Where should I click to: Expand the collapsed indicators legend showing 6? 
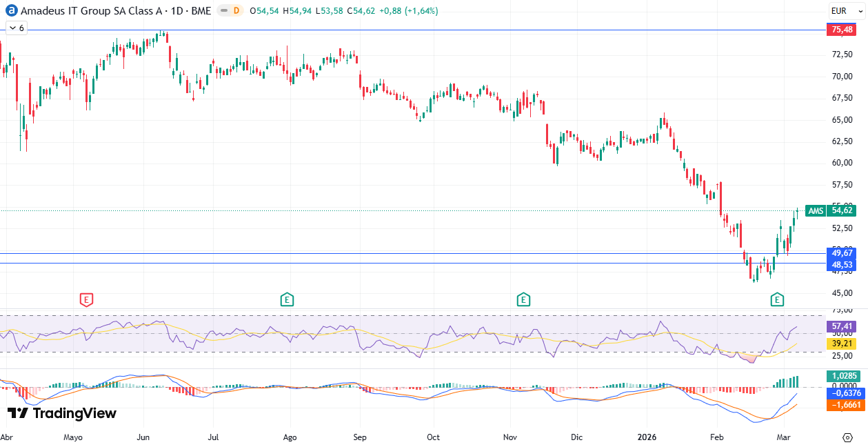(16, 28)
